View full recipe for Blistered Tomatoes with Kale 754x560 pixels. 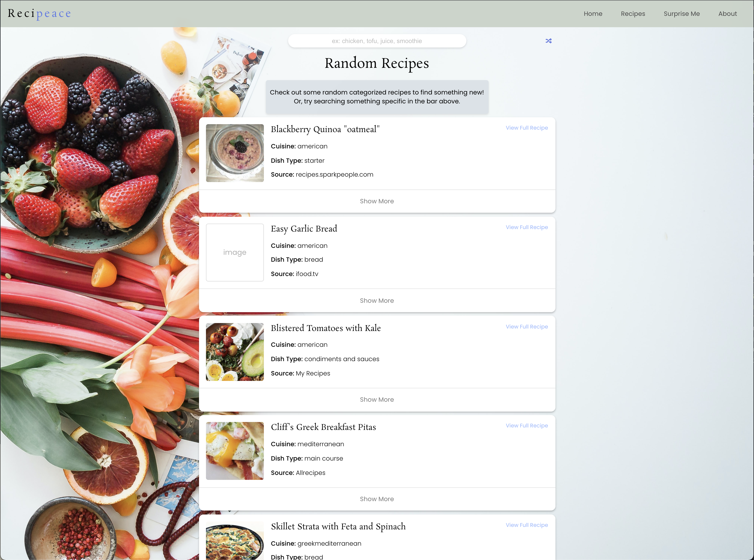coord(527,327)
